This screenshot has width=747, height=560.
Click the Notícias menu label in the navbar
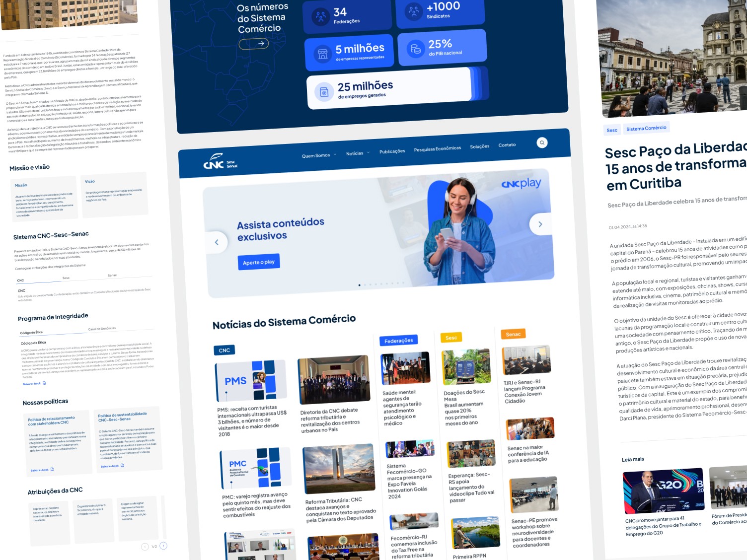[355, 153]
